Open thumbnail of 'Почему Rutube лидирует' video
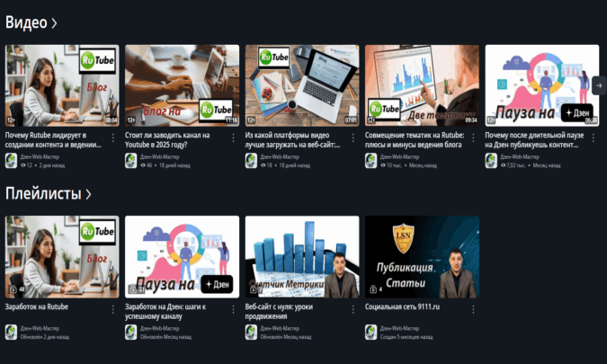This screenshot has height=364, width=607. 62,85
